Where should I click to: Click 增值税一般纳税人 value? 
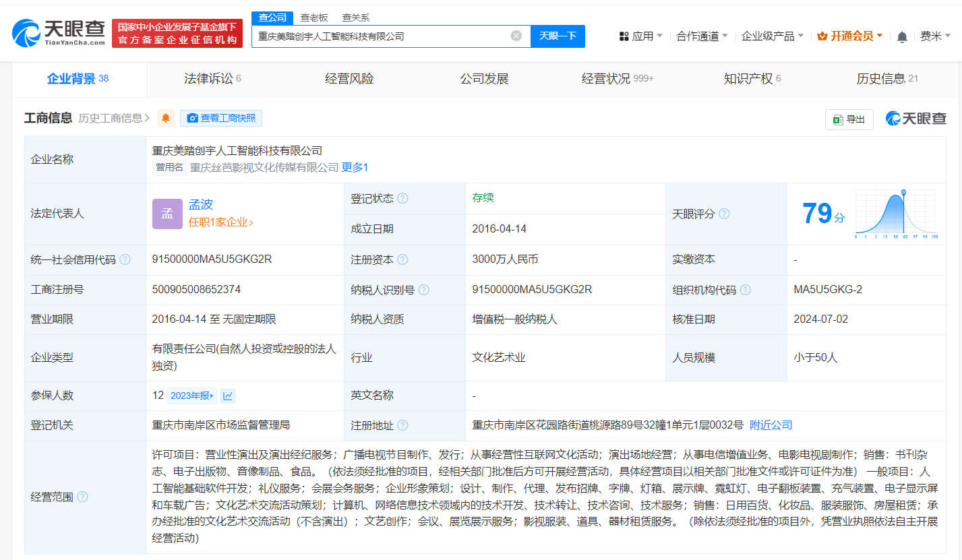(515, 319)
